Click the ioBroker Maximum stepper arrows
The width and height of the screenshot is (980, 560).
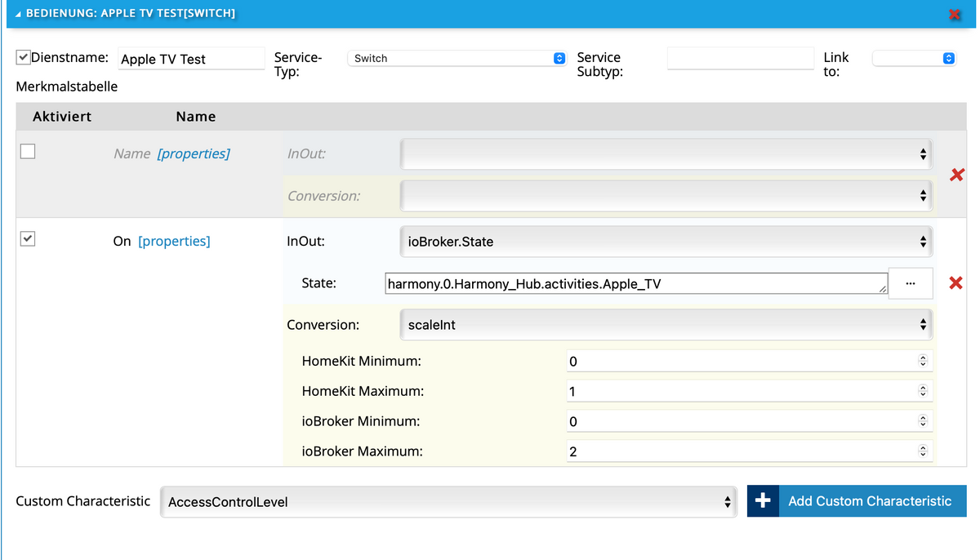(923, 451)
